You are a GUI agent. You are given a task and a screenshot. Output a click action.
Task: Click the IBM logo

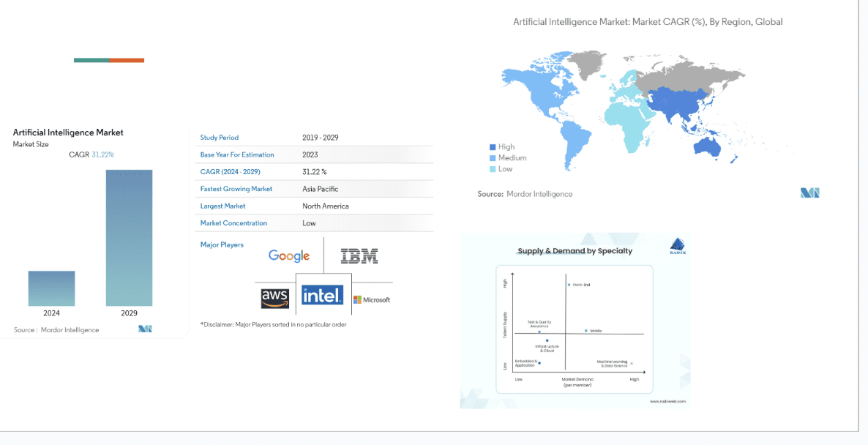coord(359,256)
